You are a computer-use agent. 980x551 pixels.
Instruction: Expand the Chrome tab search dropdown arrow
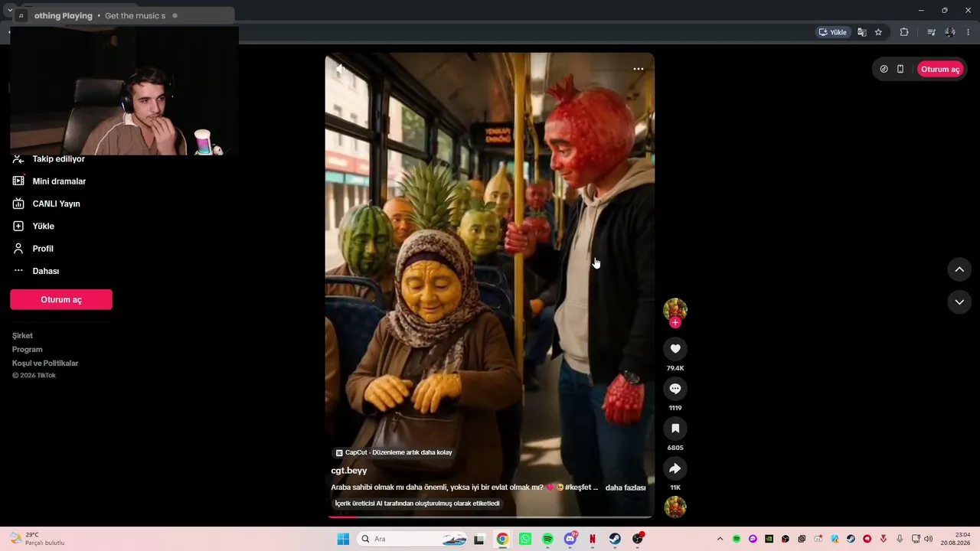(10, 11)
